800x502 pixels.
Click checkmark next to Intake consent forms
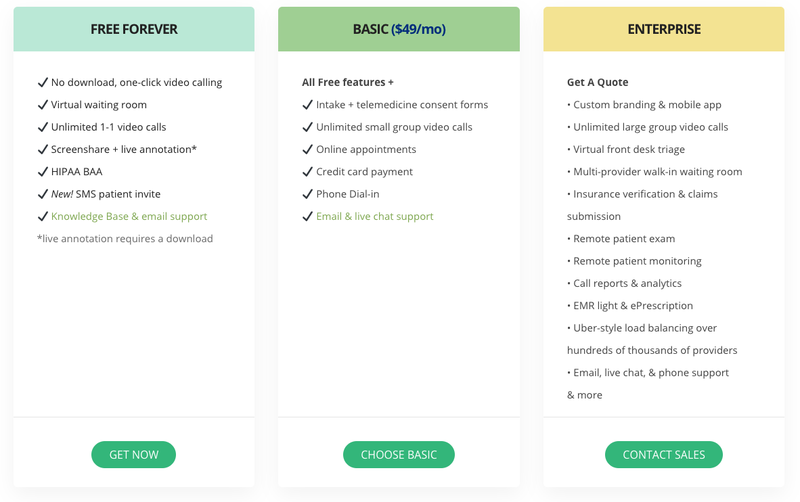click(x=307, y=105)
